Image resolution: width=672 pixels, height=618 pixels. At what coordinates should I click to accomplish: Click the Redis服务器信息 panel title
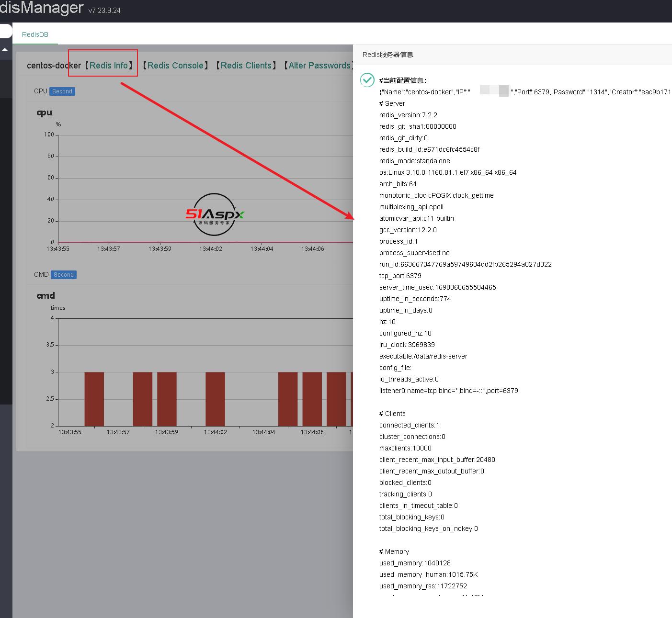pos(388,55)
